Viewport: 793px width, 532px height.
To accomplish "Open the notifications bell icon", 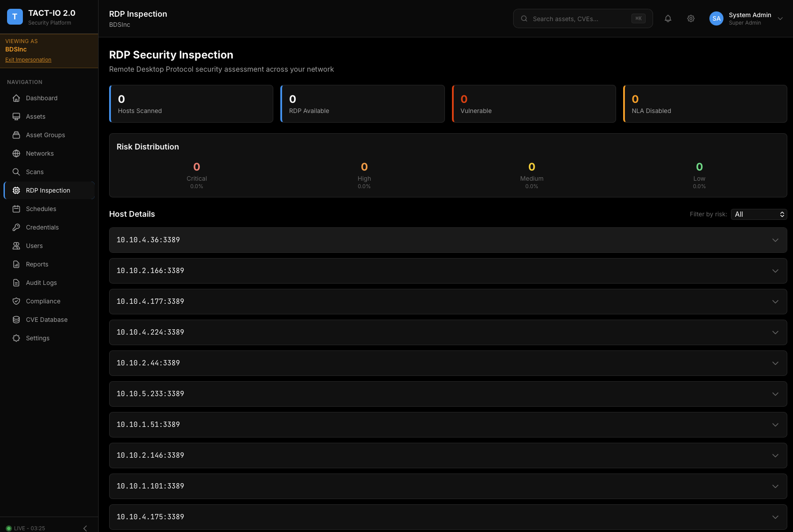I will [668, 18].
